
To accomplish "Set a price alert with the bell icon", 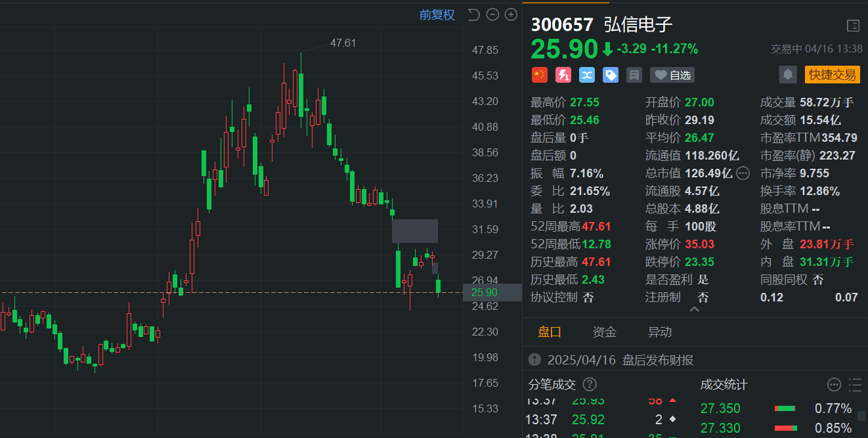I will (x=788, y=75).
